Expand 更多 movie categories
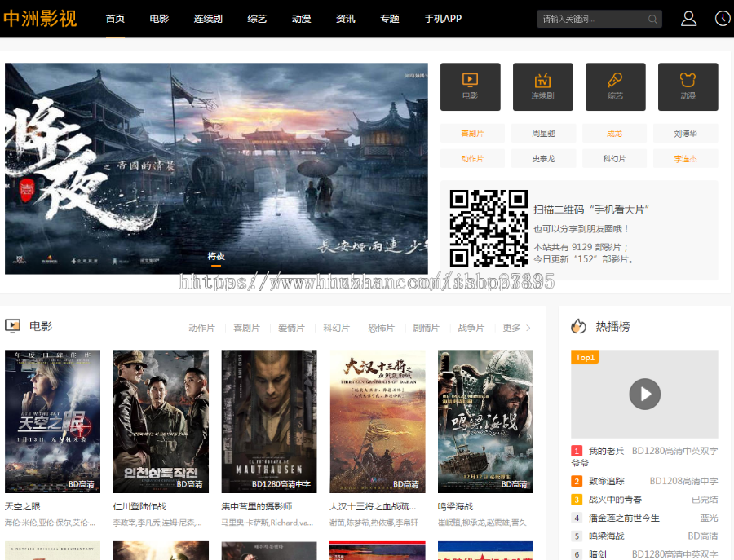 (516, 328)
